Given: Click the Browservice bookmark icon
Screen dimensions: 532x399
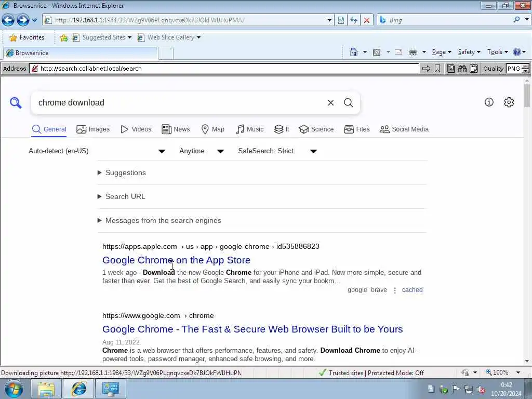Looking at the screenshot, I should pyautogui.click(x=437, y=69).
